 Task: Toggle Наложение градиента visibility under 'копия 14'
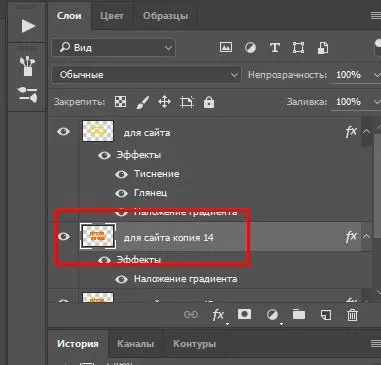pos(121,279)
